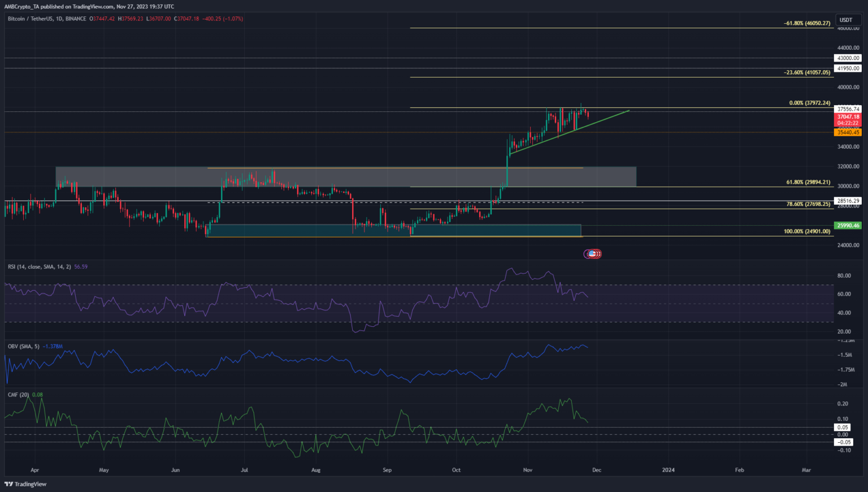Screen dimensions: 868x492
Task: Open the USDT currency dropdown
Action: pos(848,19)
